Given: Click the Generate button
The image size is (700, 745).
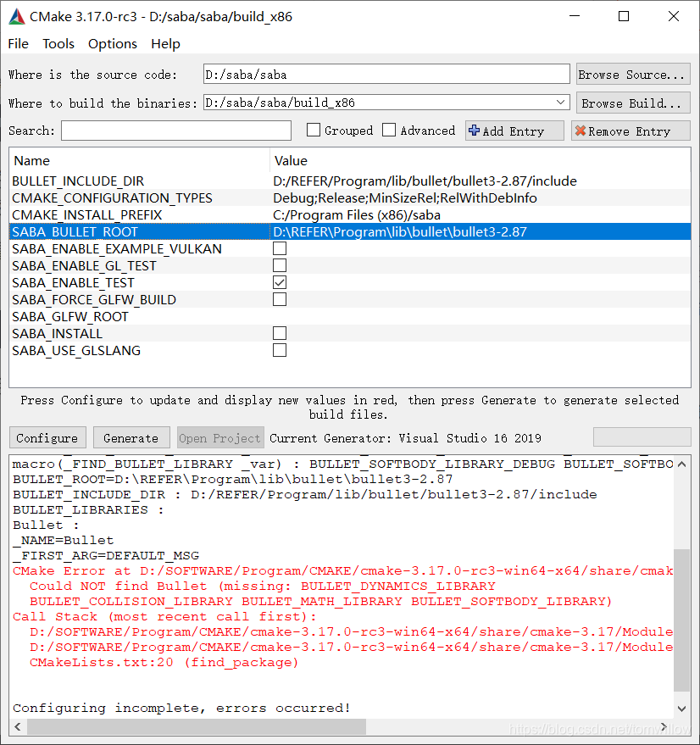Looking at the screenshot, I should 131,437.
